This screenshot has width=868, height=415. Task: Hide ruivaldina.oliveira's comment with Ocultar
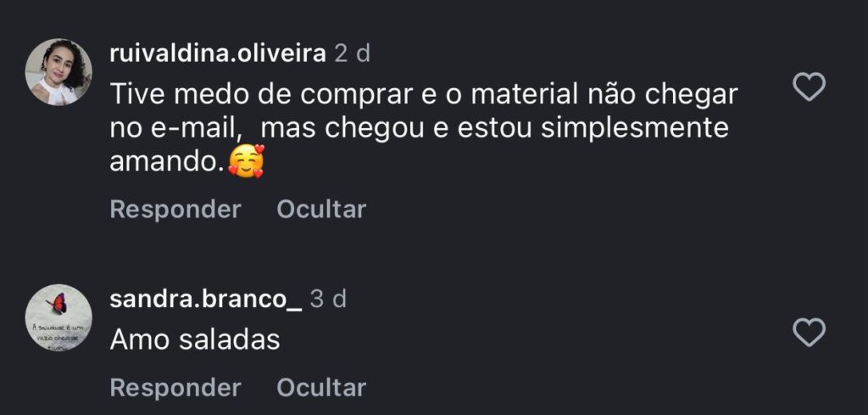pyautogui.click(x=321, y=209)
